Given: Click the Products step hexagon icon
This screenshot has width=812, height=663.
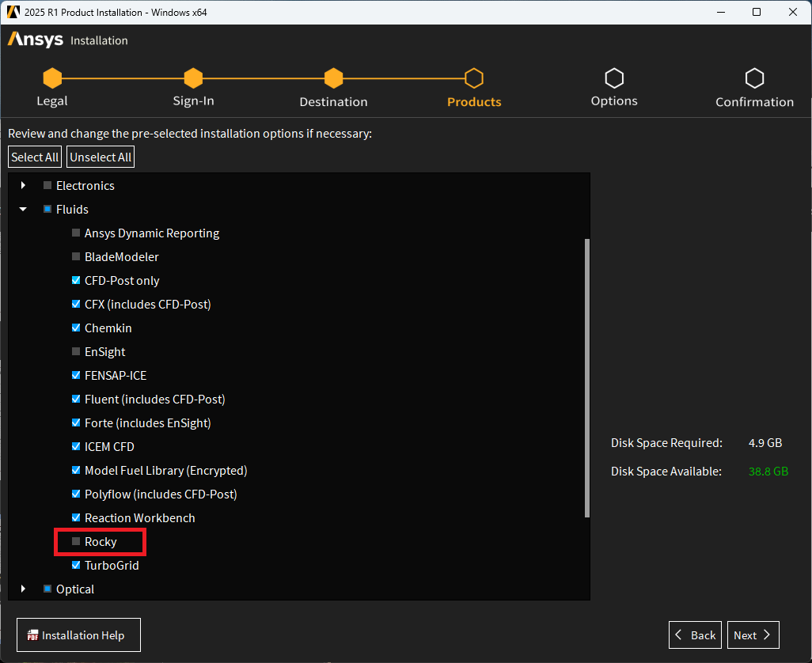Looking at the screenshot, I should pyautogui.click(x=474, y=78).
